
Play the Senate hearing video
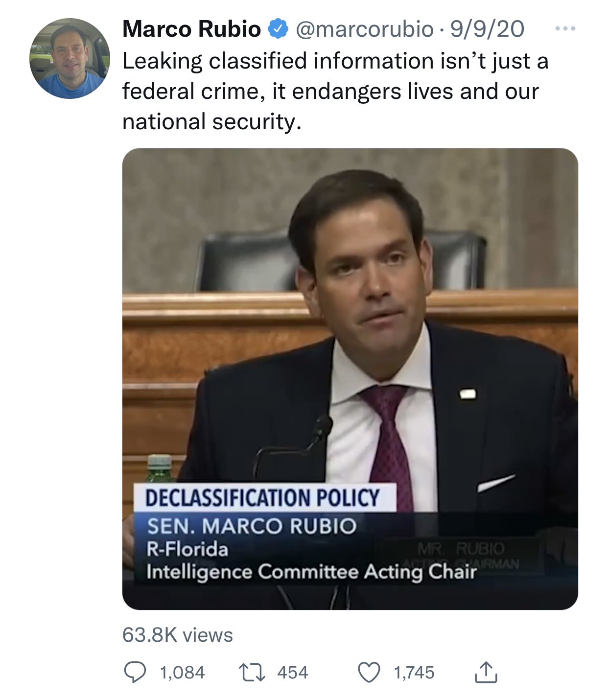[x=350, y=379]
